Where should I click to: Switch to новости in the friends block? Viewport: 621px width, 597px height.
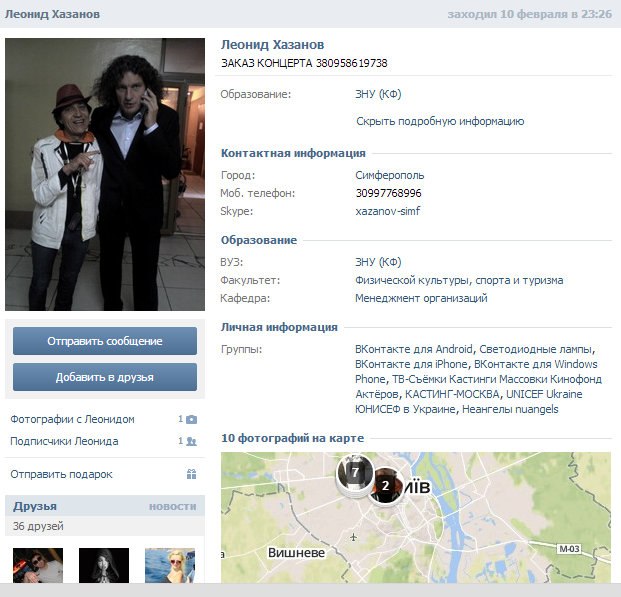pos(172,507)
